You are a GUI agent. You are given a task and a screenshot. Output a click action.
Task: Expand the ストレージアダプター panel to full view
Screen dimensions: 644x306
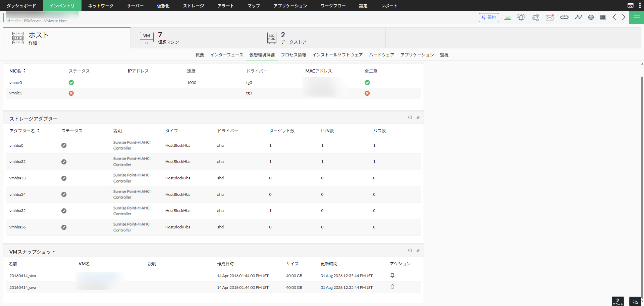pyautogui.click(x=418, y=118)
